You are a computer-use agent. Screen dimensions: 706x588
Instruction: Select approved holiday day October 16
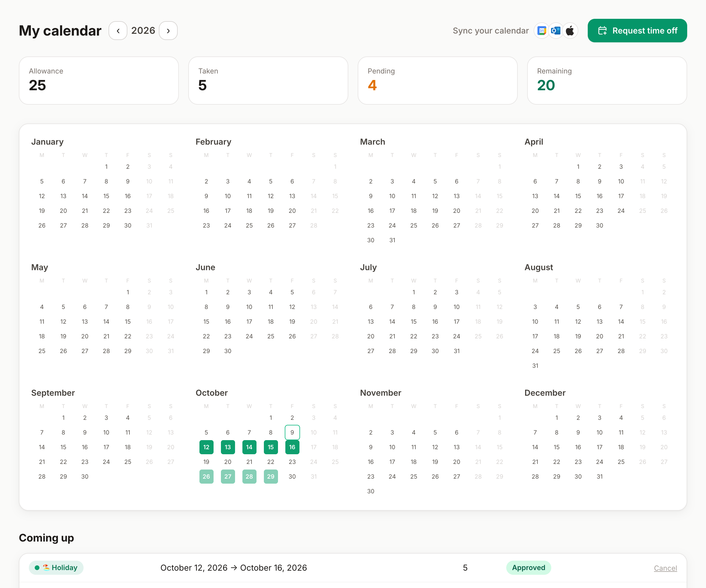coord(292,447)
